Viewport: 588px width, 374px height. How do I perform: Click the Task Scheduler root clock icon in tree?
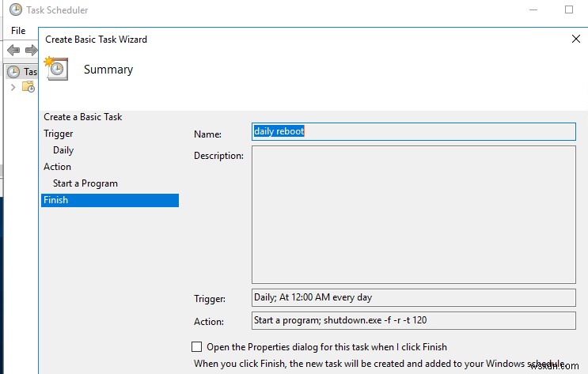tap(13, 72)
